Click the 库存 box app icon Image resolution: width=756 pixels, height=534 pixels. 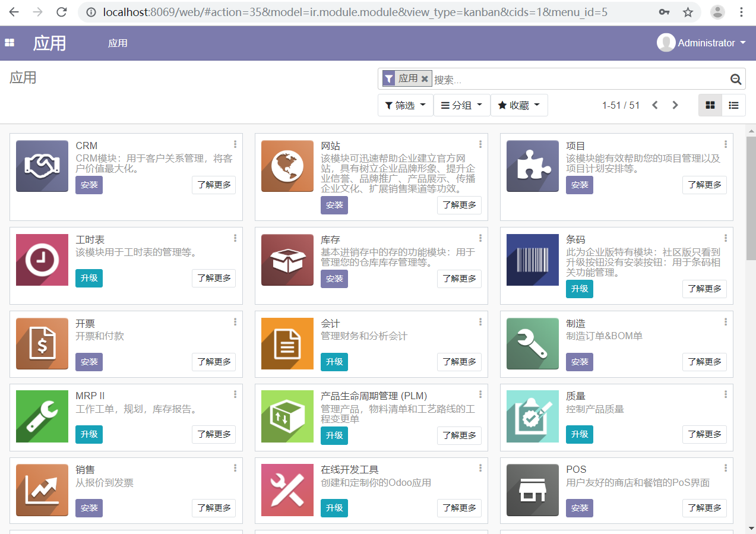click(287, 260)
